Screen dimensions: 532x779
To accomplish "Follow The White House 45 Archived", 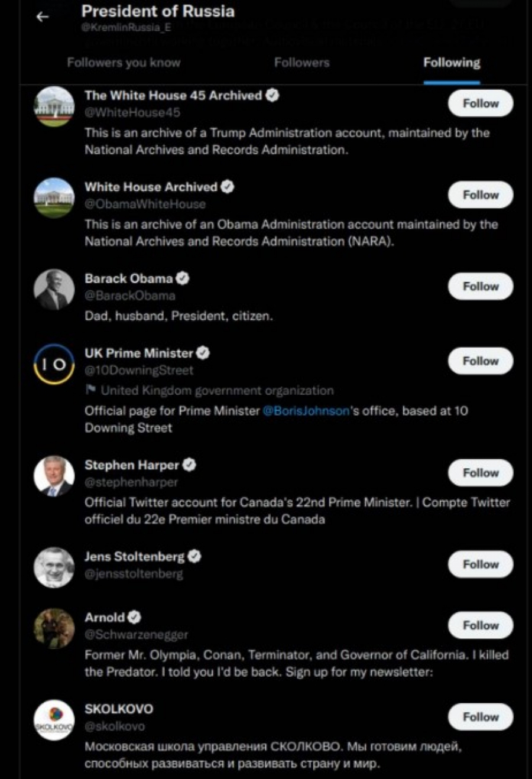I will pos(480,103).
